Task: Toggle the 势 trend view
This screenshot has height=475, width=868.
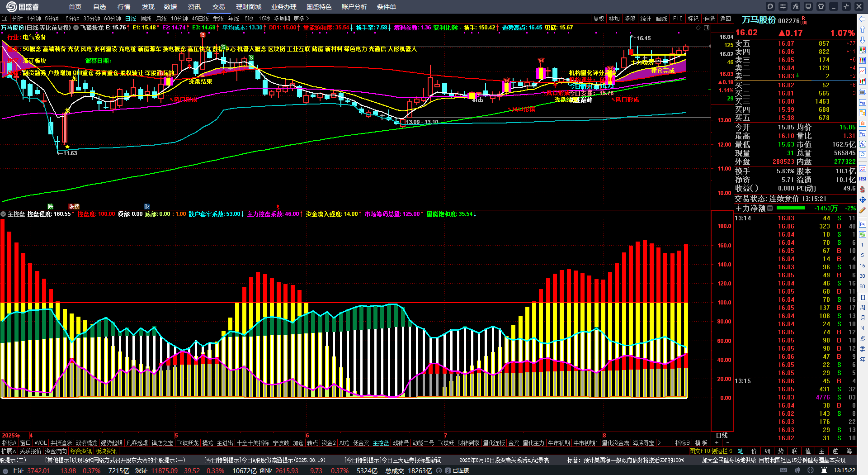Action: click(781, 451)
